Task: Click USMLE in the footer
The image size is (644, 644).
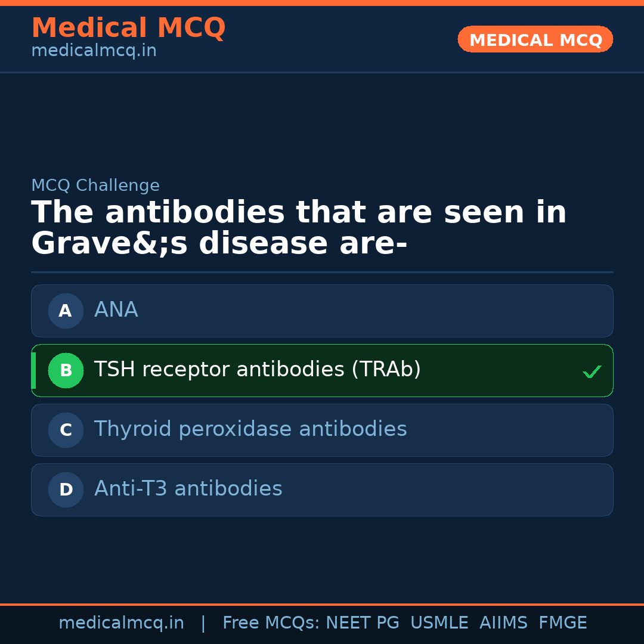Action: click(439, 623)
